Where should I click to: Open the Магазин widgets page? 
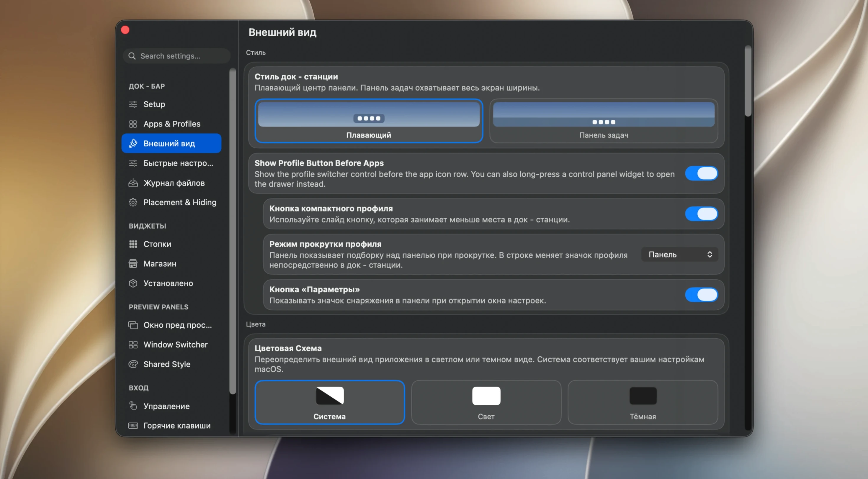[171, 264]
